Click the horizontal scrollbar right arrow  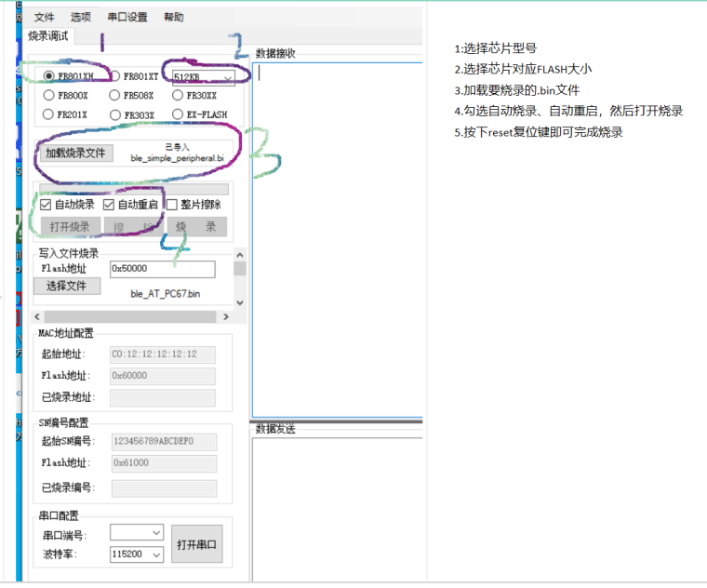pos(226,316)
